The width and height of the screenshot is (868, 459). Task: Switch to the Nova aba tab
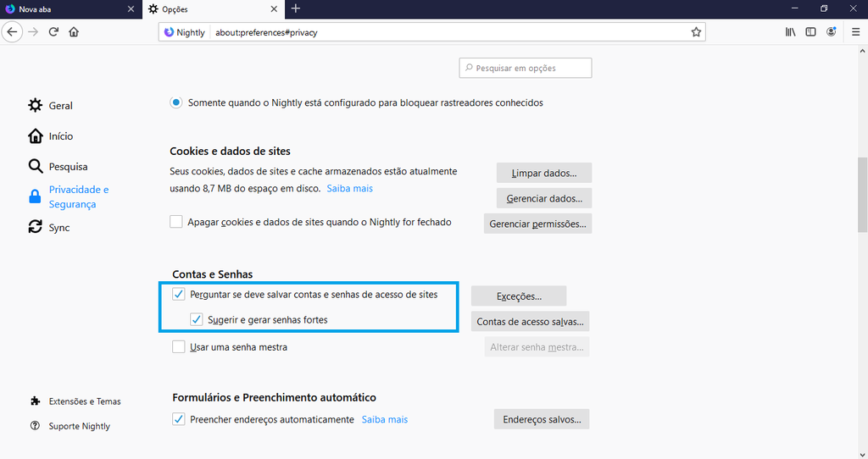tap(71, 9)
